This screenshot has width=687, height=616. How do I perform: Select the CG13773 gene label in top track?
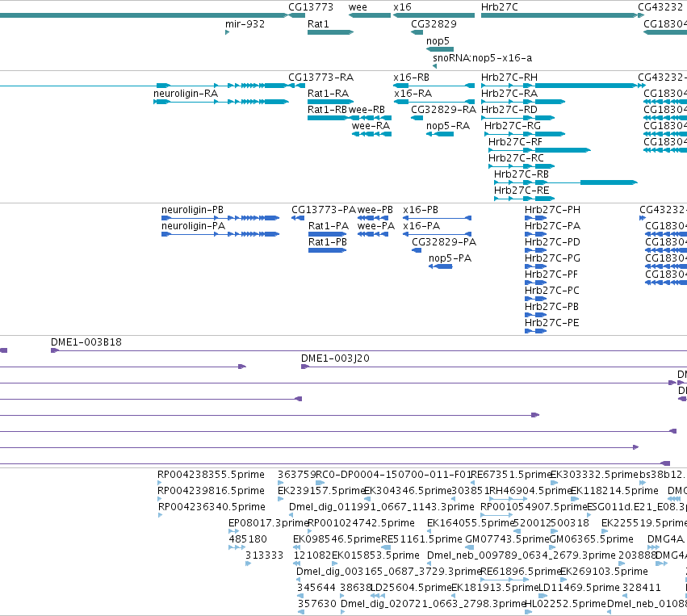tap(311, 7)
